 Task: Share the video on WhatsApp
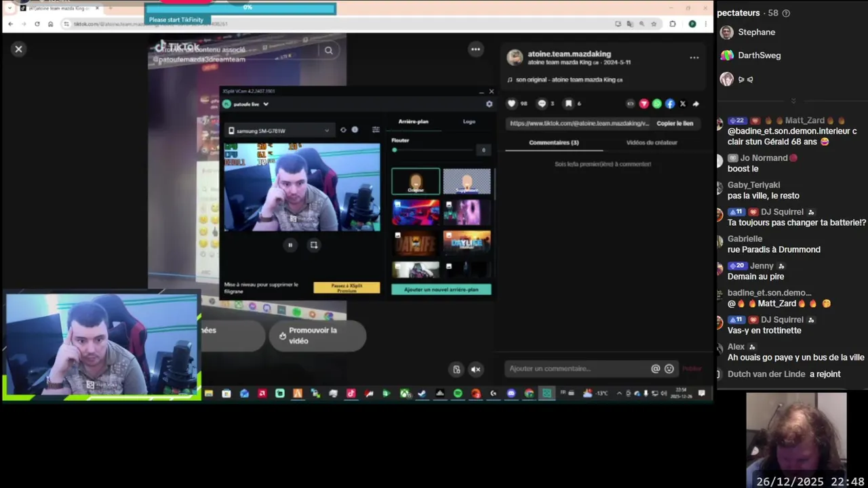[x=657, y=104]
